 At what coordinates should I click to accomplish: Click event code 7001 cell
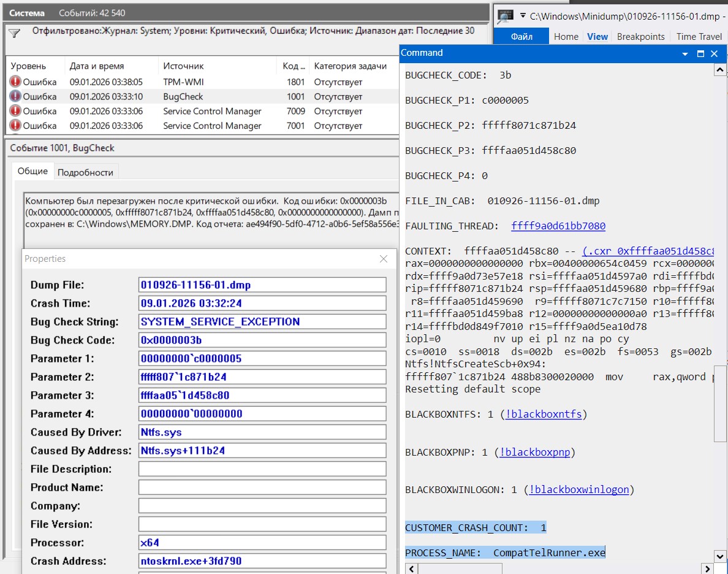point(296,126)
